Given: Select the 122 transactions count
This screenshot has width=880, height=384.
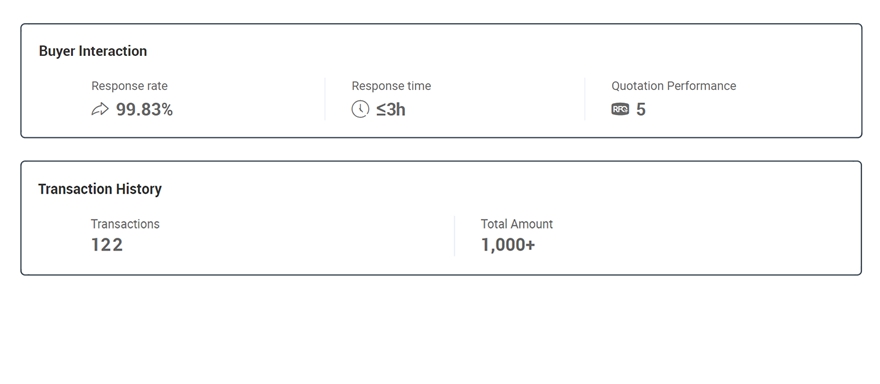Looking at the screenshot, I should pos(107,245).
